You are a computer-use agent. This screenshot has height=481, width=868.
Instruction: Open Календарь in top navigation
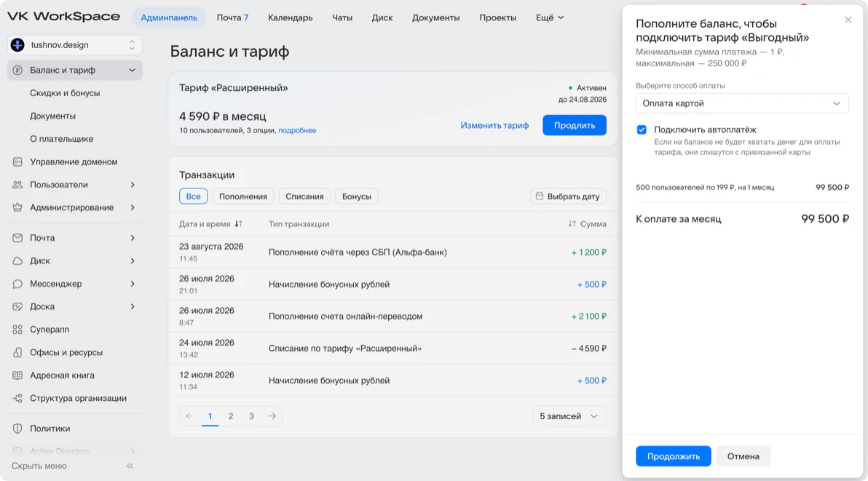(290, 17)
